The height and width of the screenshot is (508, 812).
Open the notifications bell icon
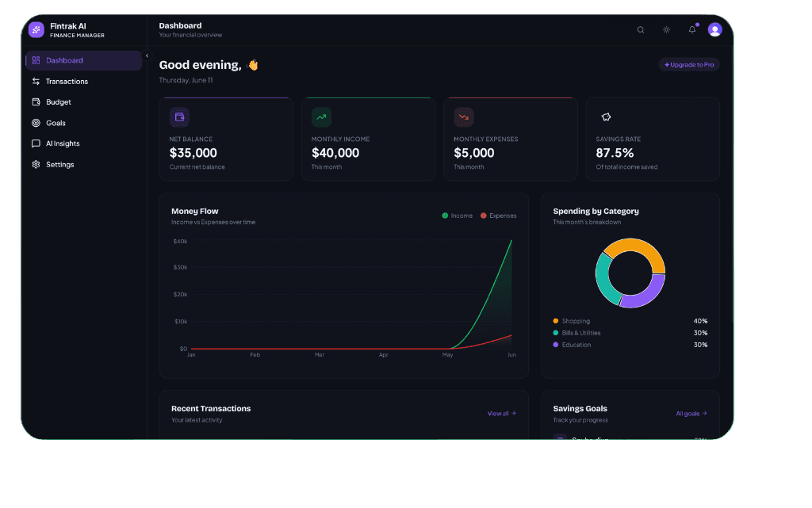pyautogui.click(x=692, y=29)
